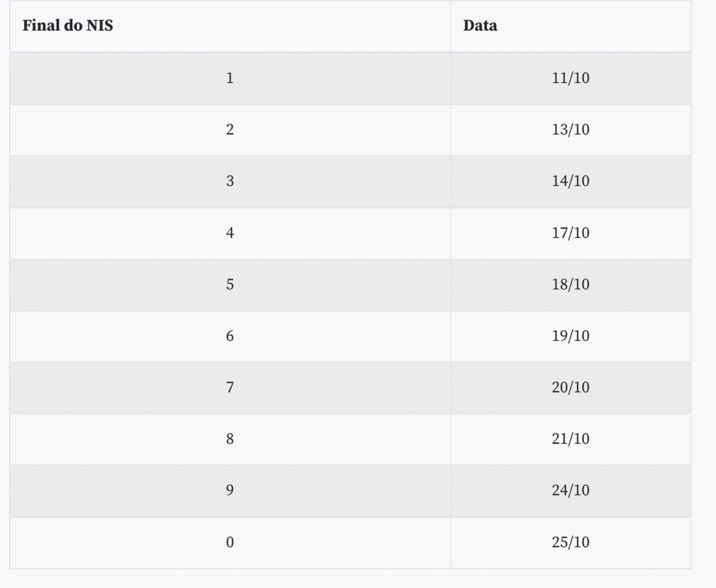Select the date cell 11/10

coord(570,78)
